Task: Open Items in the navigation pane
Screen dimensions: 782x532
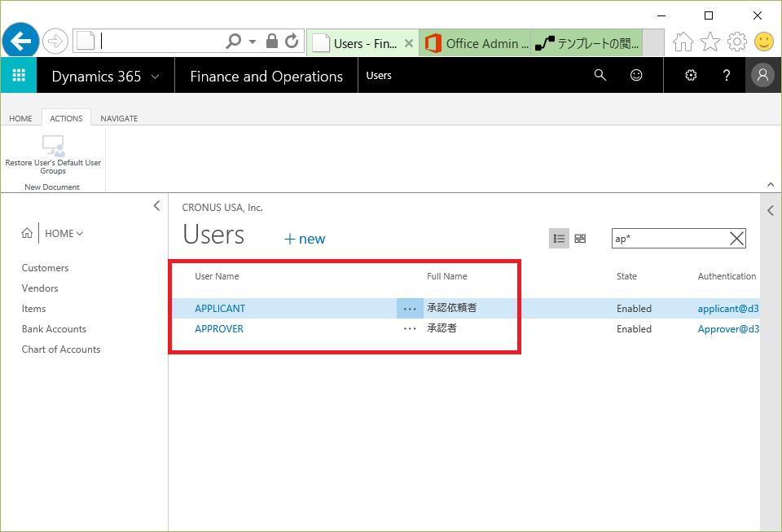Action: click(33, 309)
